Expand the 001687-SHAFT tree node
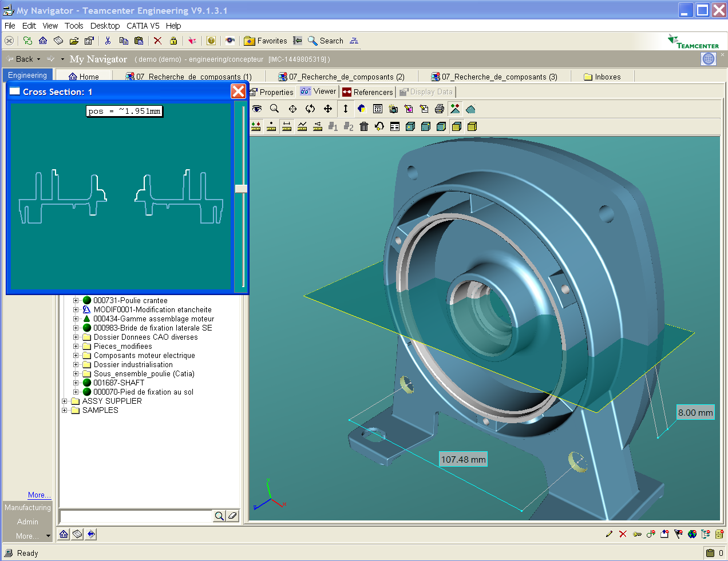The height and width of the screenshot is (561, 728). click(76, 383)
